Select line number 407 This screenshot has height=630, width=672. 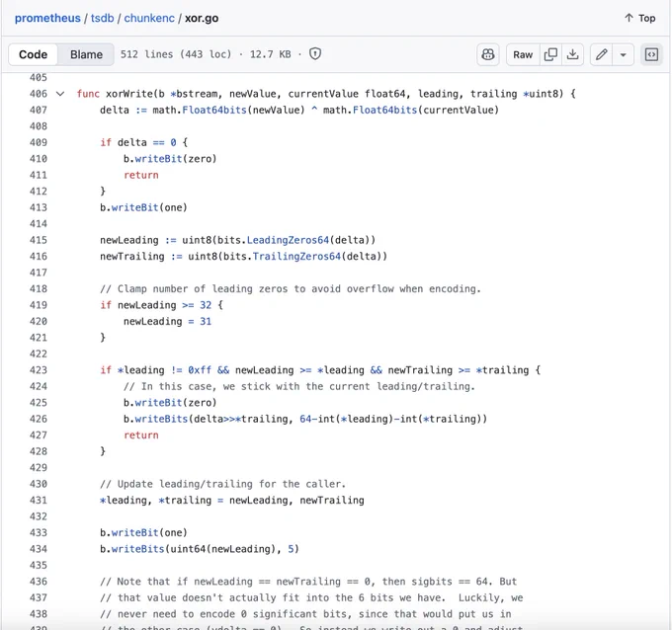tap(39, 110)
